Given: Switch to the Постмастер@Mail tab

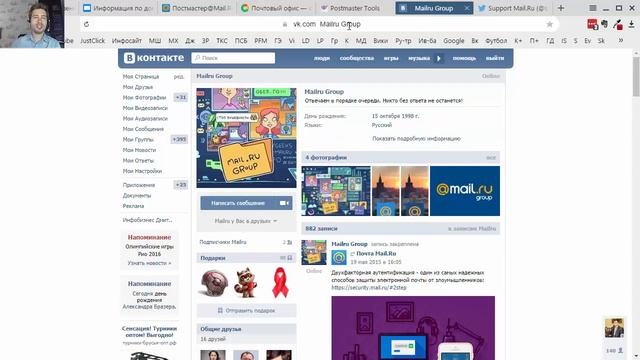Looking at the screenshot, I should coord(196,8).
